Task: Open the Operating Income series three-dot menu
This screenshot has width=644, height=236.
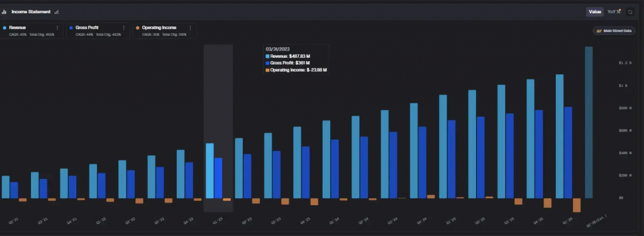Action: point(190,28)
